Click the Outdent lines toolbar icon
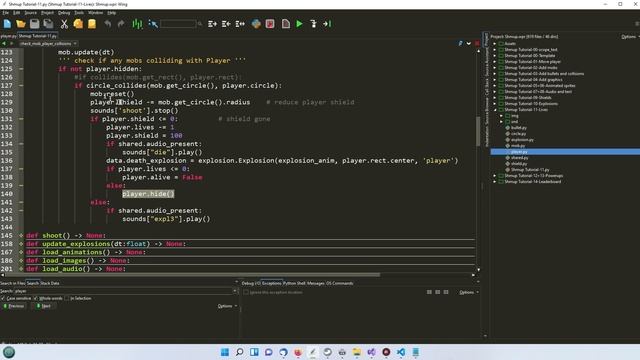This screenshot has height=360, width=640. 226,24
